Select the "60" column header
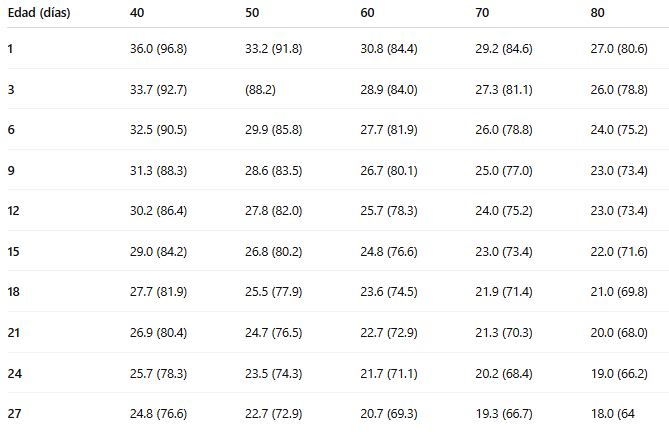Screen dimensions: 669x432 [x=367, y=15]
